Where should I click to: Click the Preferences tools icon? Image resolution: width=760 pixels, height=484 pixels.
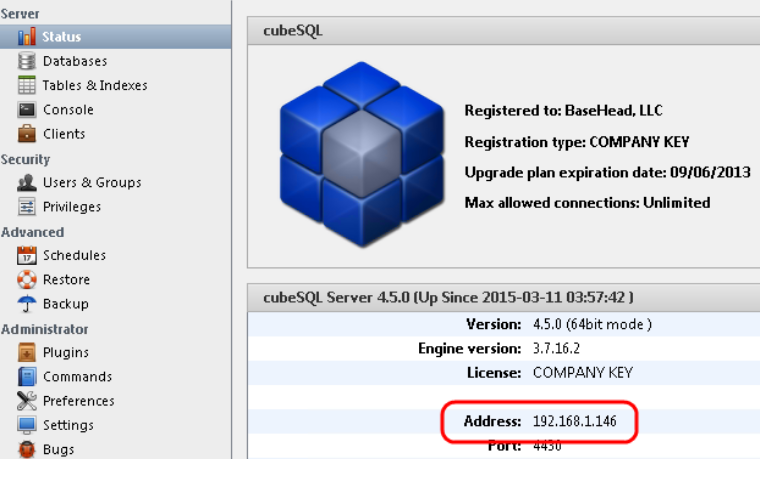click(27, 401)
